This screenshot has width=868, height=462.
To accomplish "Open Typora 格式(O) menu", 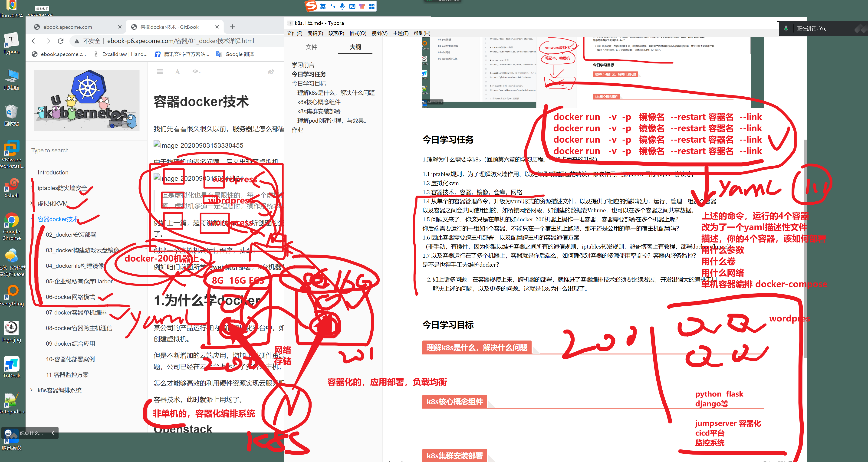I will 358,33.
